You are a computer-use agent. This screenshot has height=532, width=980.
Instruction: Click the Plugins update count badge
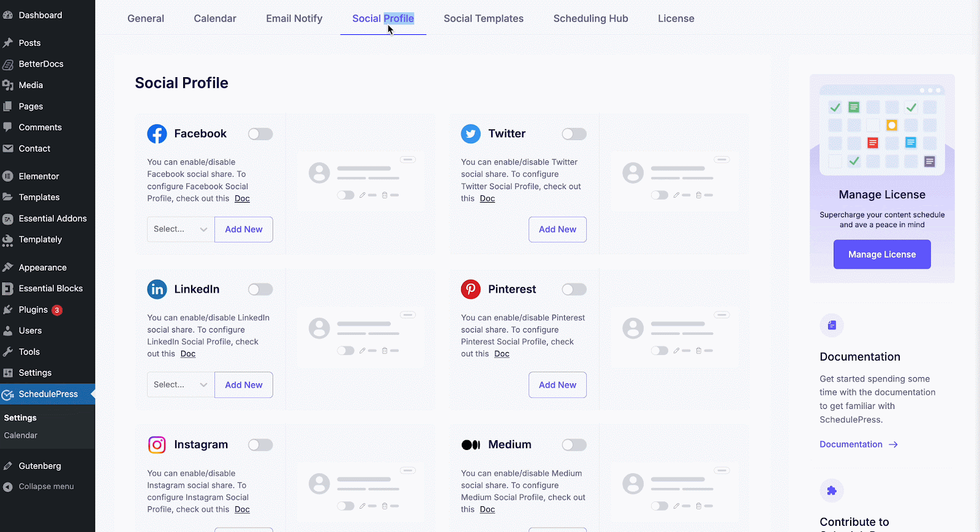click(57, 310)
